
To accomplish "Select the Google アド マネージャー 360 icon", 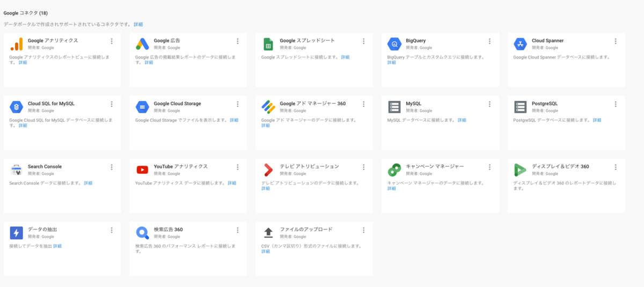I will [x=268, y=107].
